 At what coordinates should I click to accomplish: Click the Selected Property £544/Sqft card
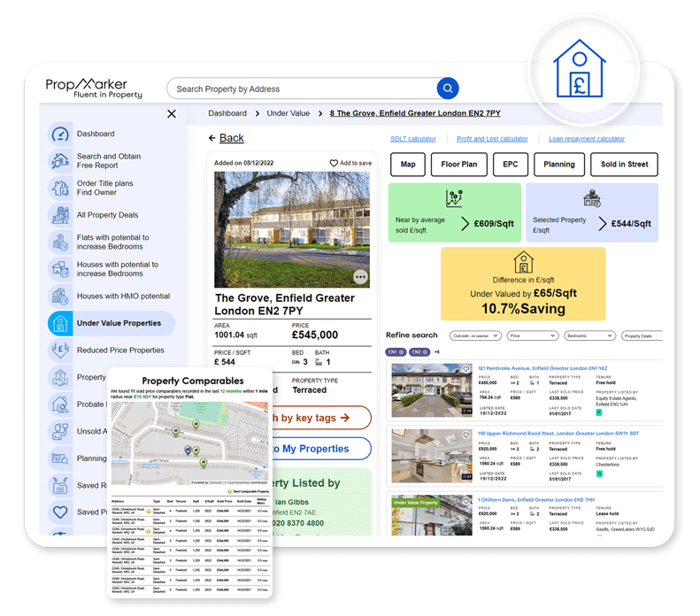(592, 212)
